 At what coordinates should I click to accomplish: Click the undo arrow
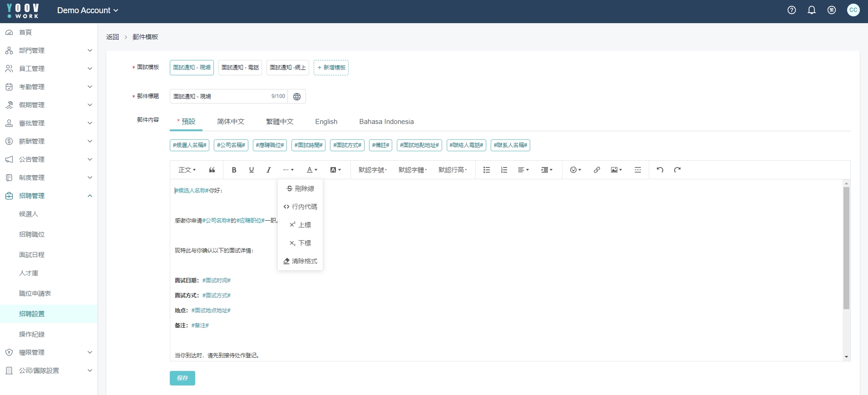[660, 170]
